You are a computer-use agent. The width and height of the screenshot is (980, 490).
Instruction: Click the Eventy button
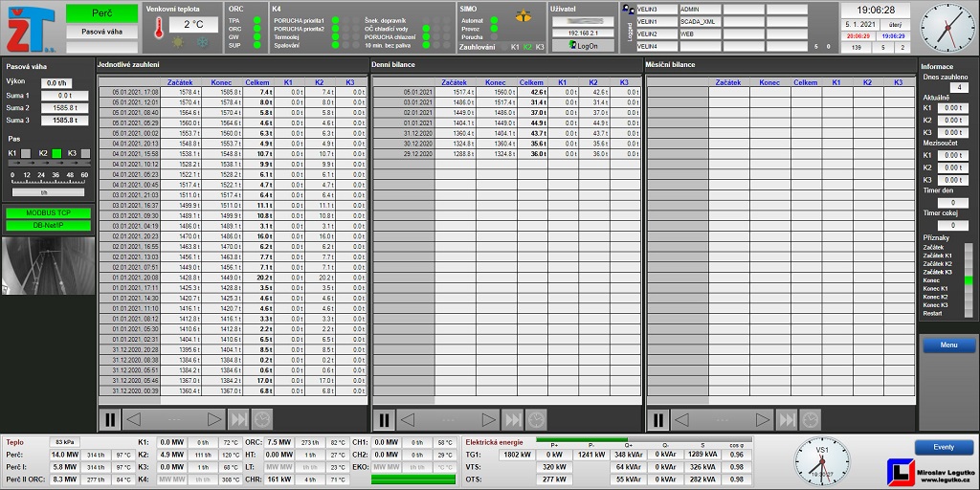coord(943,447)
